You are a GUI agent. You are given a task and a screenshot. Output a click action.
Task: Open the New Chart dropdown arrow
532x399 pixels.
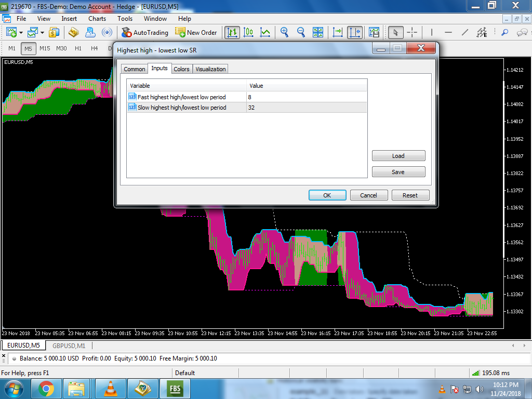tap(21, 33)
